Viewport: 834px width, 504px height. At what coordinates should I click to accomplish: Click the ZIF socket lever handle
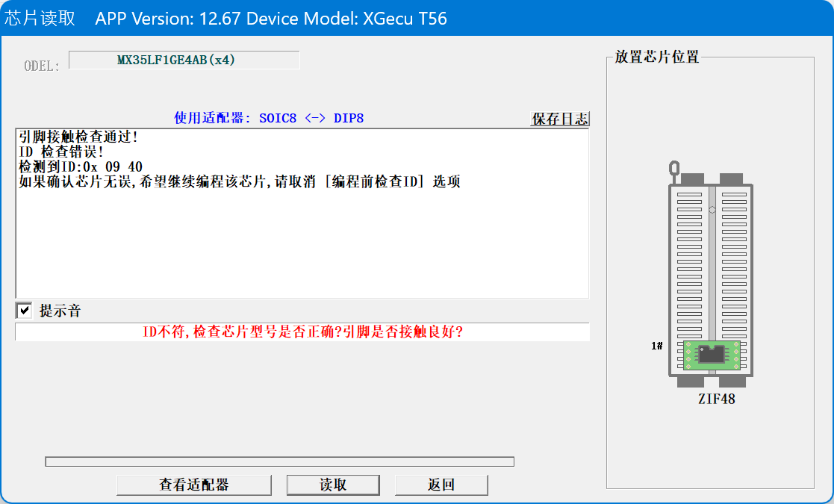pyautogui.click(x=674, y=170)
